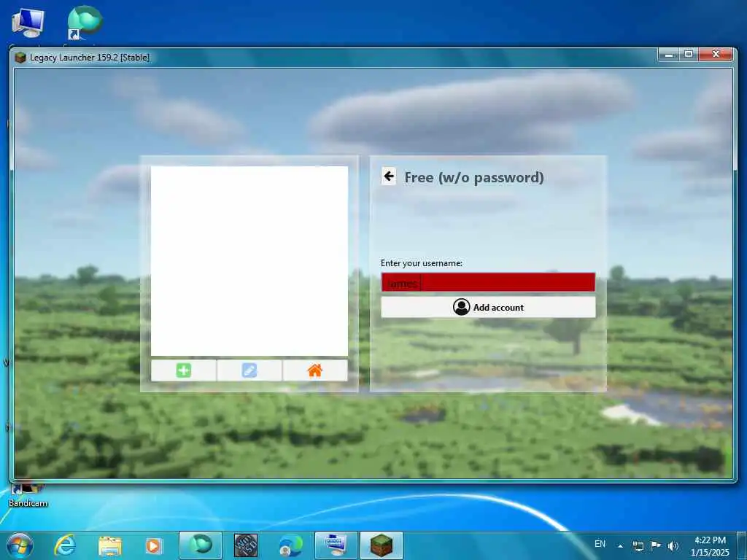
Task: Click the Add account button
Action: (488, 307)
